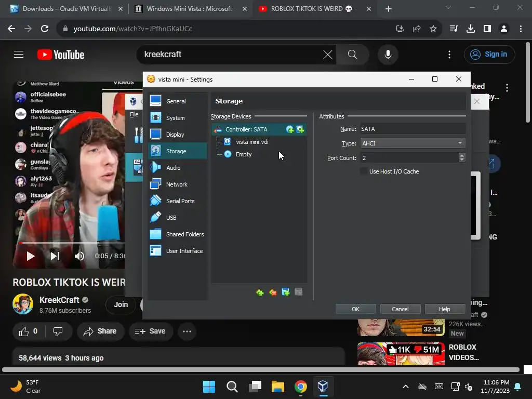The image size is (532, 399).
Task: Share the video
Action: [x=100, y=331]
